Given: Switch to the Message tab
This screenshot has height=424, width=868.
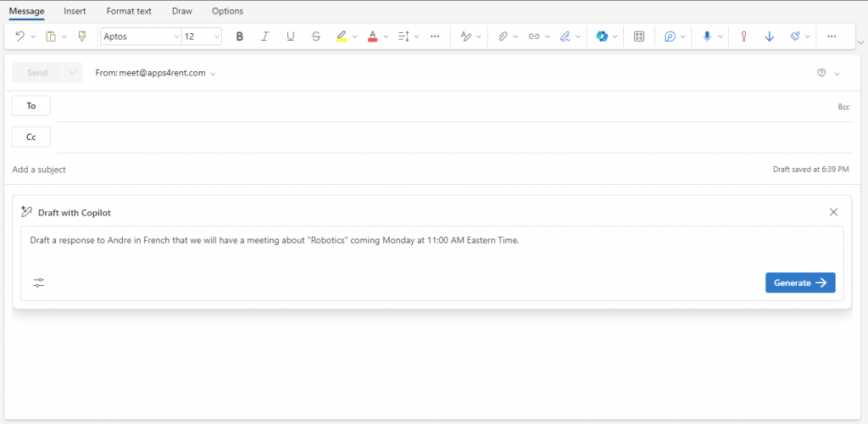Looking at the screenshot, I should pos(26,11).
